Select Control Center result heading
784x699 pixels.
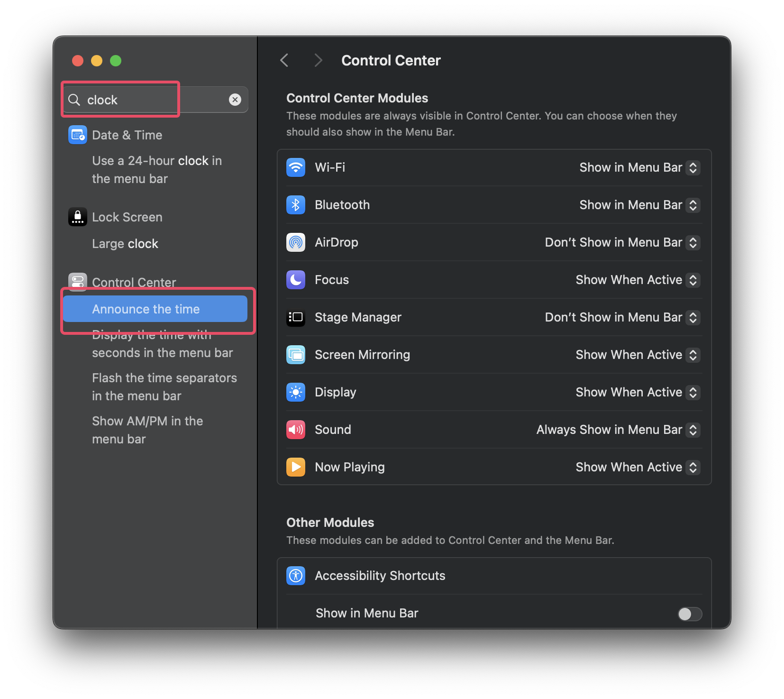pyautogui.click(x=134, y=282)
